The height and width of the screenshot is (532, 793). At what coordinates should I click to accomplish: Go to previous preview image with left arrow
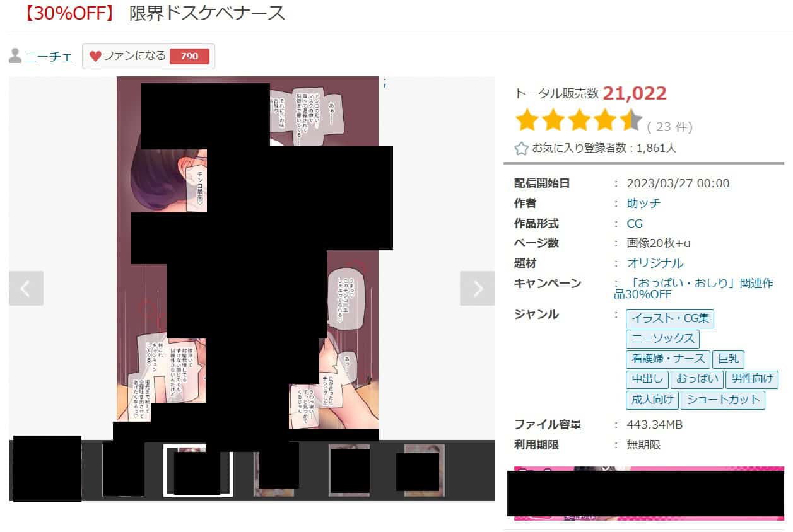coord(26,289)
